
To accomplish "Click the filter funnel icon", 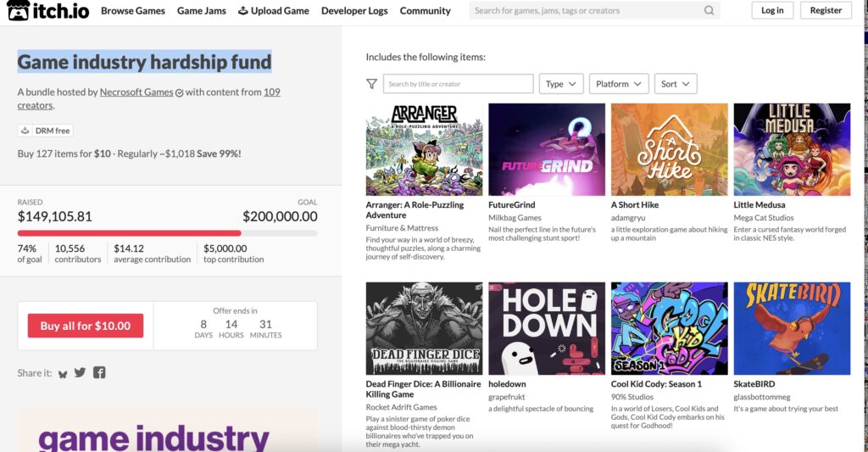I will pyautogui.click(x=371, y=84).
